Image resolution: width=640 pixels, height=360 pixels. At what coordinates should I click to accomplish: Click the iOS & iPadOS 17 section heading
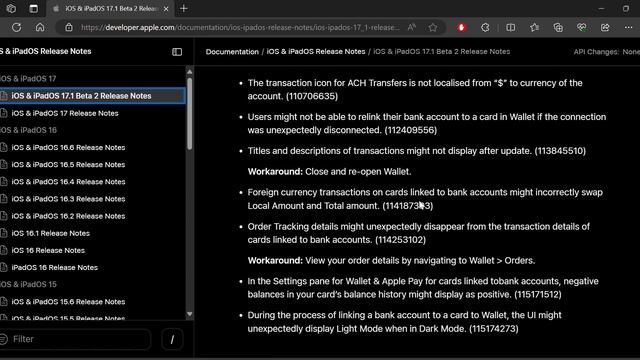click(28, 78)
